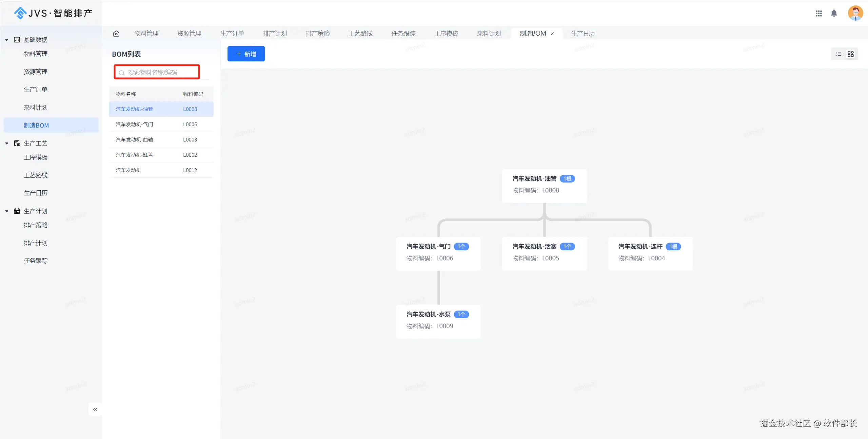Click the 生产计划 calendar icon
This screenshot has width=868, height=439.
tap(17, 211)
